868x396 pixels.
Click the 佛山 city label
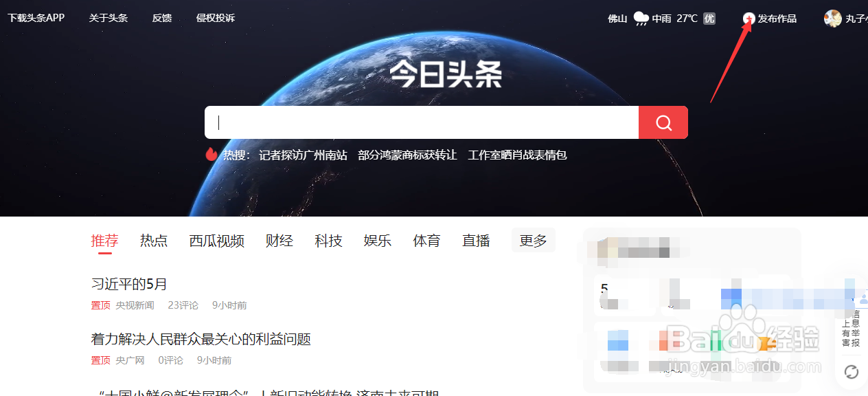pos(618,19)
